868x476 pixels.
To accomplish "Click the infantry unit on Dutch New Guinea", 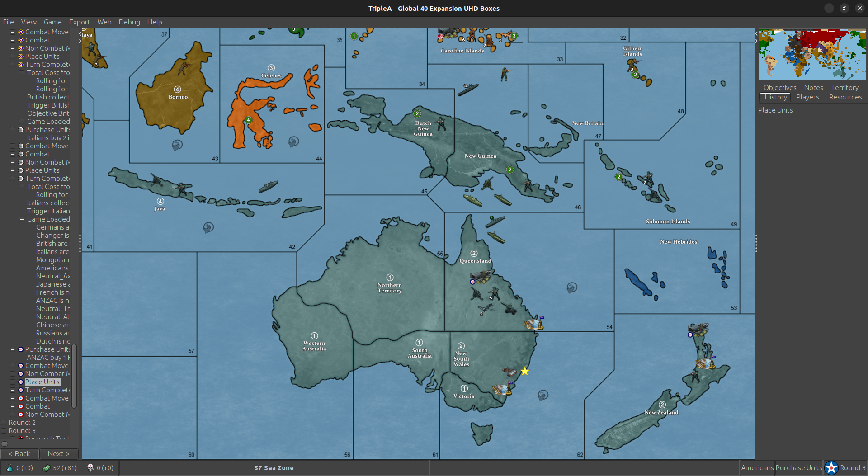I will point(441,123).
